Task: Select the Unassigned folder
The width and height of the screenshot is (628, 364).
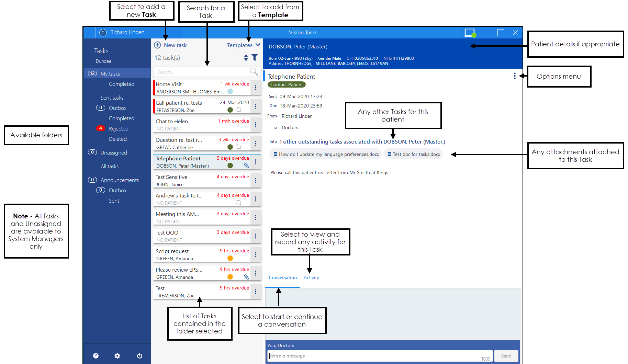Action: [x=114, y=152]
